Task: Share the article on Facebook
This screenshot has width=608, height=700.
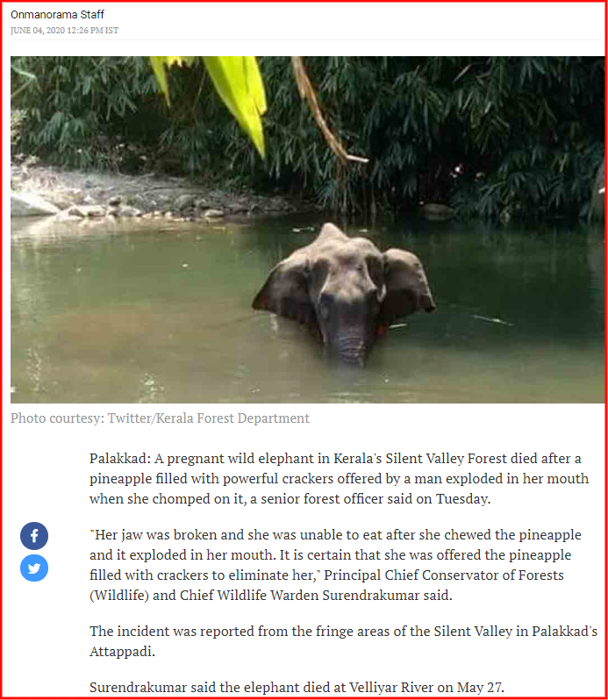Action: click(x=34, y=536)
